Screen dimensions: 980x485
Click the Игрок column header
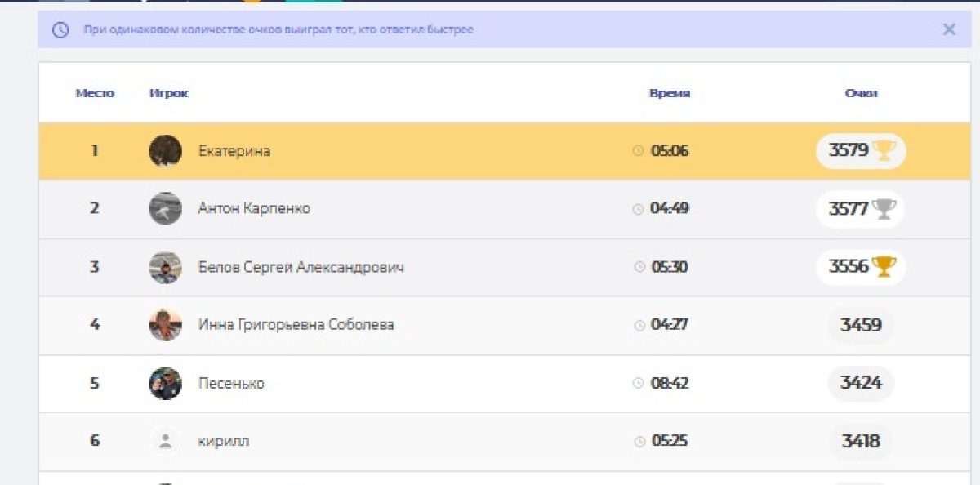click(x=169, y=93)
